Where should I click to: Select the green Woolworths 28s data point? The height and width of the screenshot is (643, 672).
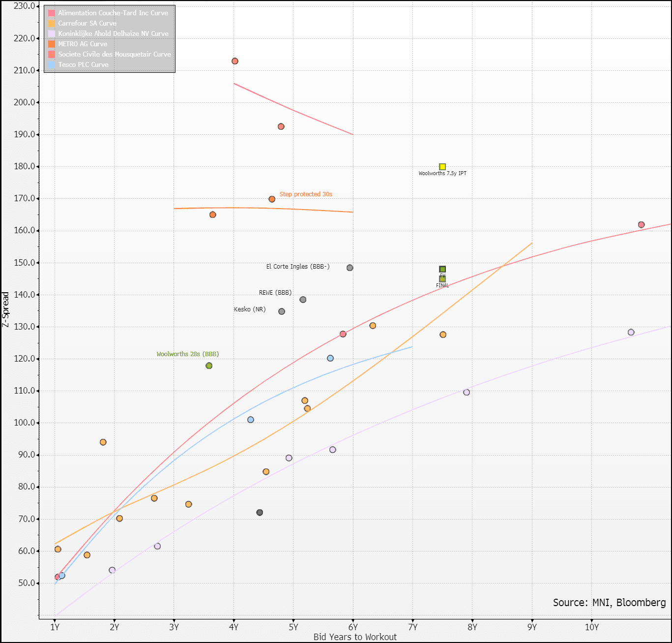pos(209,366)
